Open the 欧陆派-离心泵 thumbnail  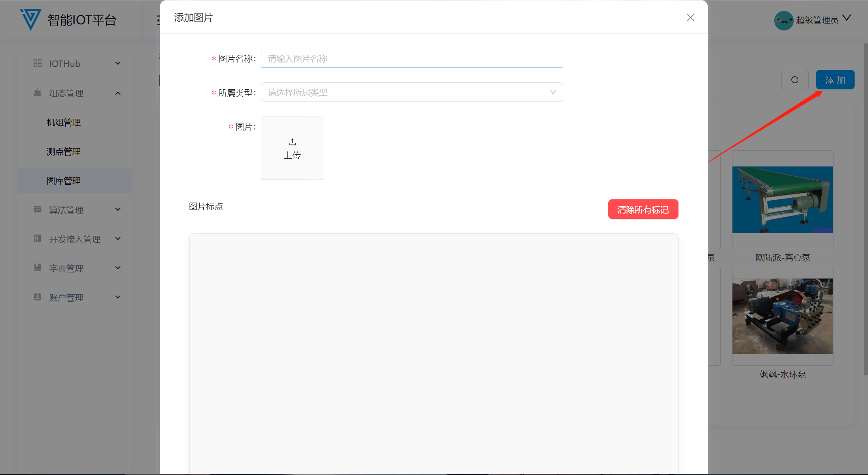(782, 200)
